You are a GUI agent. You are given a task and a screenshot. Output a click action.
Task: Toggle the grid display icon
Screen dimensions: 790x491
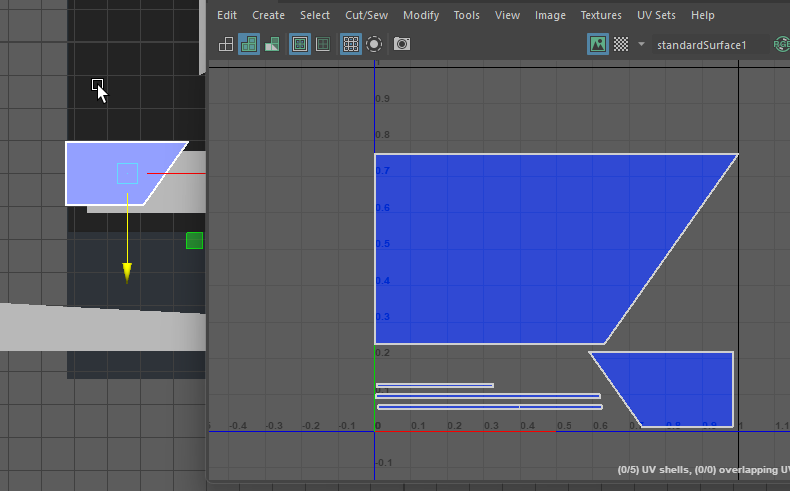(x=351, y=44)
